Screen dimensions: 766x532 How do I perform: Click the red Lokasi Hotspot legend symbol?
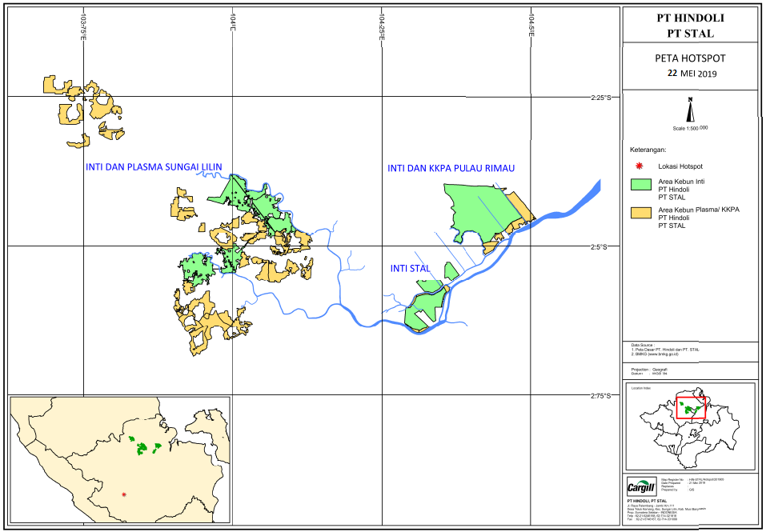(639, 166)
